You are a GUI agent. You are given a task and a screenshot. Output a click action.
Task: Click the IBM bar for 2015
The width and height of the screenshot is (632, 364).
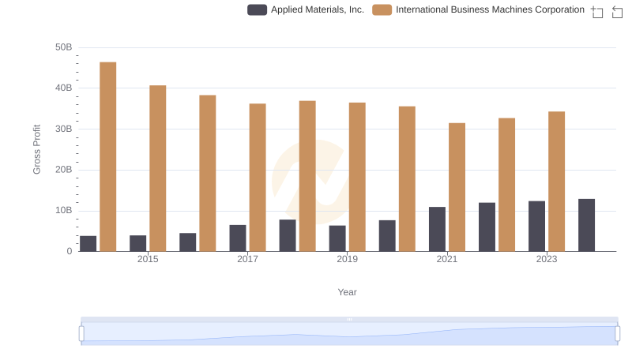(157, 168)
